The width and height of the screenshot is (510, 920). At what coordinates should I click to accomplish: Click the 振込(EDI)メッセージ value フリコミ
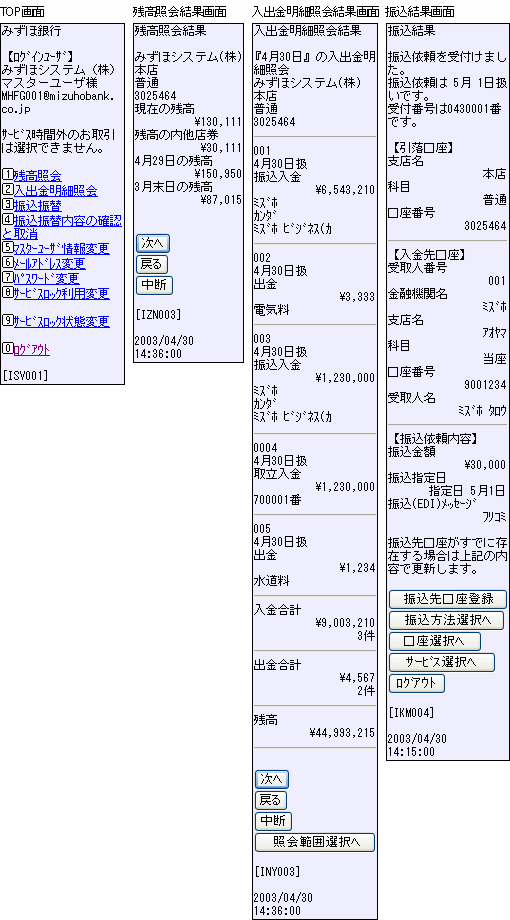pyautogui.click(x=494, y=516)
